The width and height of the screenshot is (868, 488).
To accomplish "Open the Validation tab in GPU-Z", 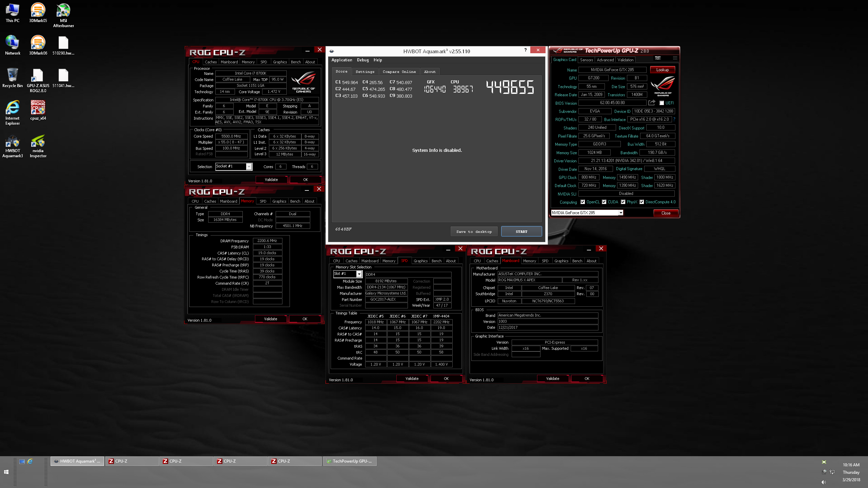I will pyautogui.click(x=626, y=60).
